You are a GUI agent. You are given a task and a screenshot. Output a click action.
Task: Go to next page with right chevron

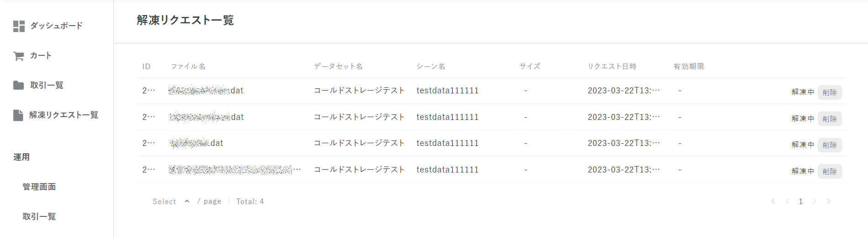tap(814, 201)
